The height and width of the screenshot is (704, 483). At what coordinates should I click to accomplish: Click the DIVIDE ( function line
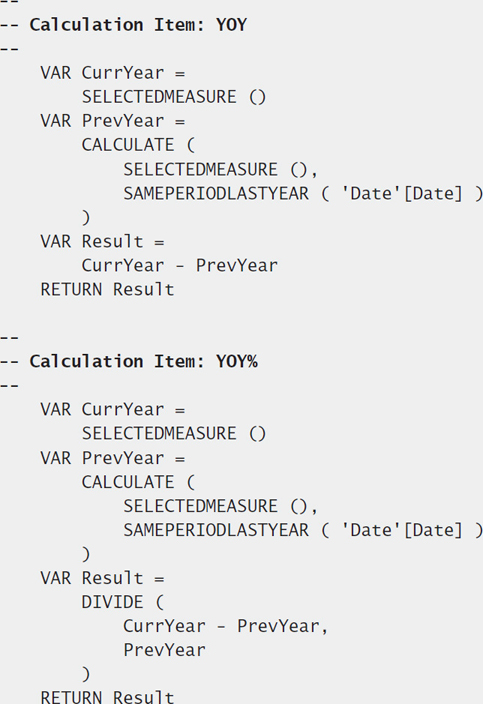click(123, 603)
